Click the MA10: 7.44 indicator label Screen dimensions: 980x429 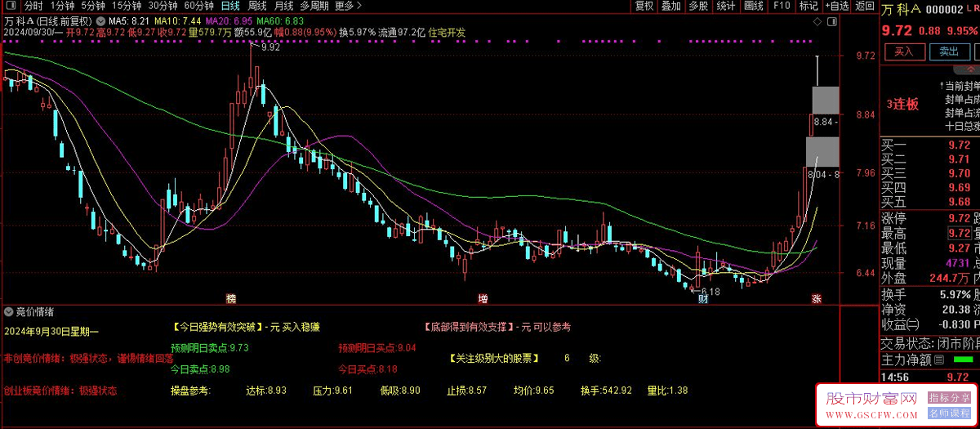tap(177, 20)
